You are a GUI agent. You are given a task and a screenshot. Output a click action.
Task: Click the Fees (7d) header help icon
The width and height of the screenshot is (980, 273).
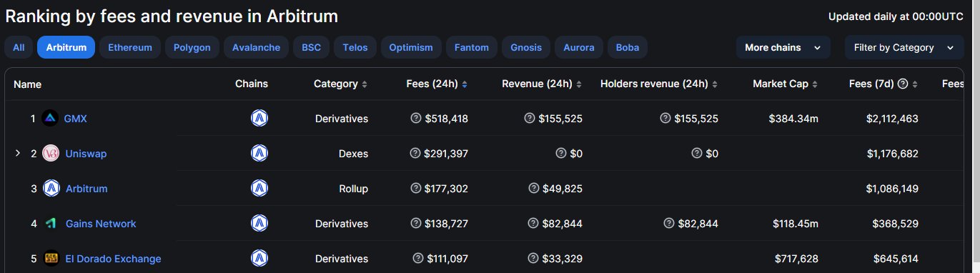pyautogui.click(x=903, y=84)
